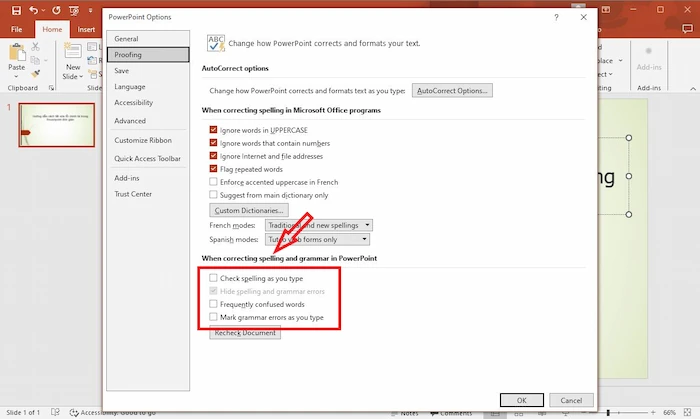700x419 pixels.
Task: Click the Save icon in Quick Access Toolbar
Action: [x=16, y=10]
